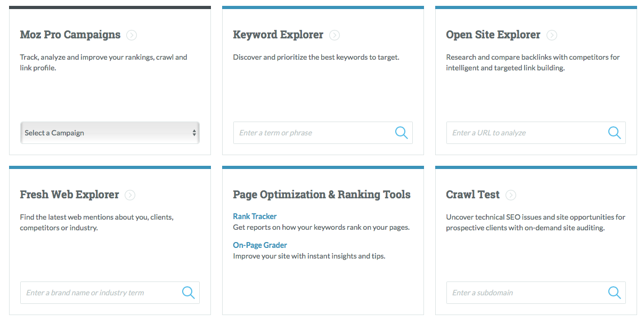Open the Moz Pro Campaigns heading
The image size is (644, 322).
tap(70, 35)
